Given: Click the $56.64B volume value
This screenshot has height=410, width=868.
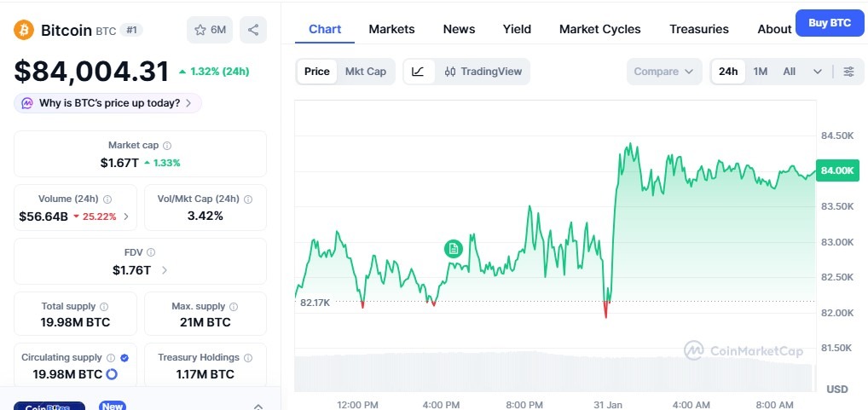Looking at the screenshot, I should point(43,217).
